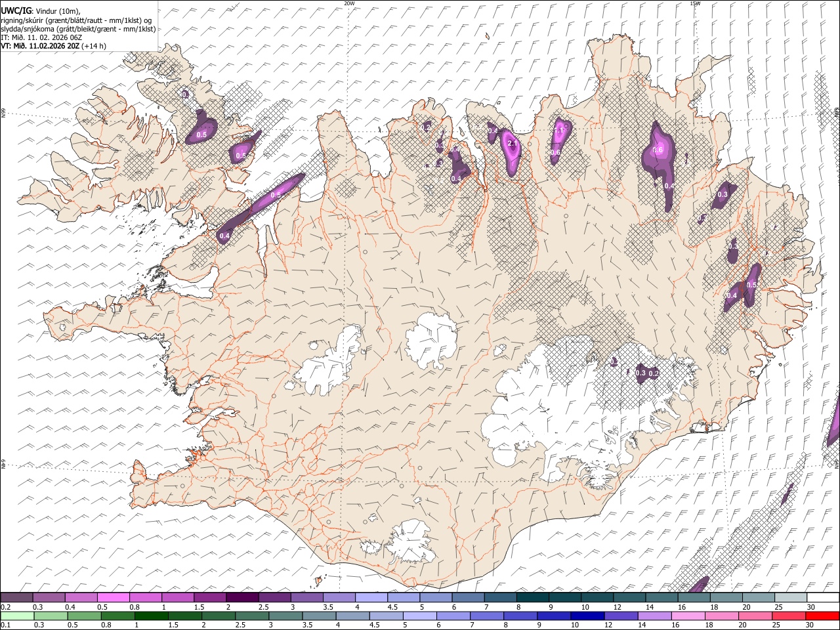
Task: Click the 15W longitude label
Action: 695,3
